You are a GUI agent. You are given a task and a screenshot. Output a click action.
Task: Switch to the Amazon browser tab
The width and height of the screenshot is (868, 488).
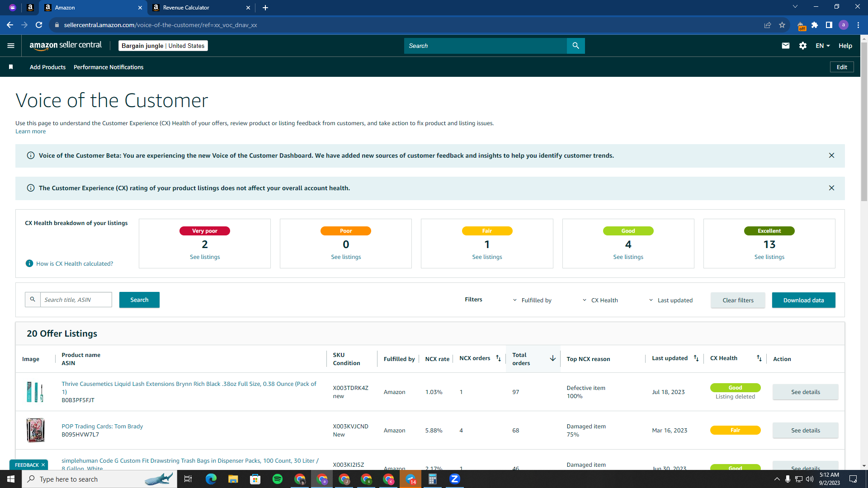tap(93, 8)
